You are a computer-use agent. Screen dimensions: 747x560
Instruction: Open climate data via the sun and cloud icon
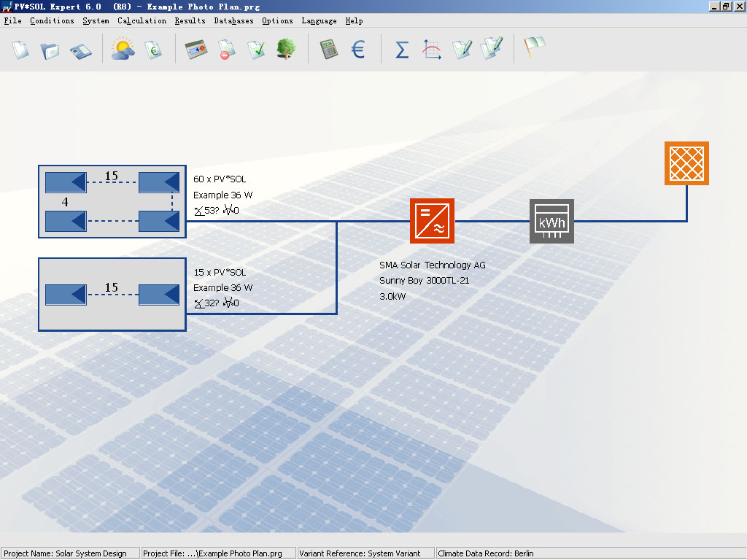tap(123, 49)
